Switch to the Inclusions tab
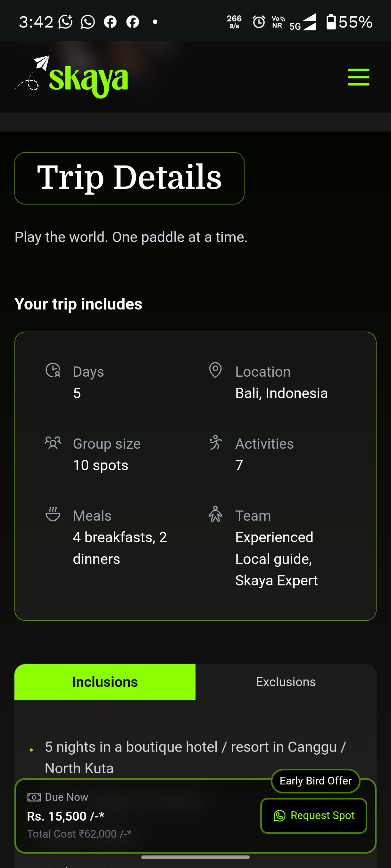 pos(105,682)
